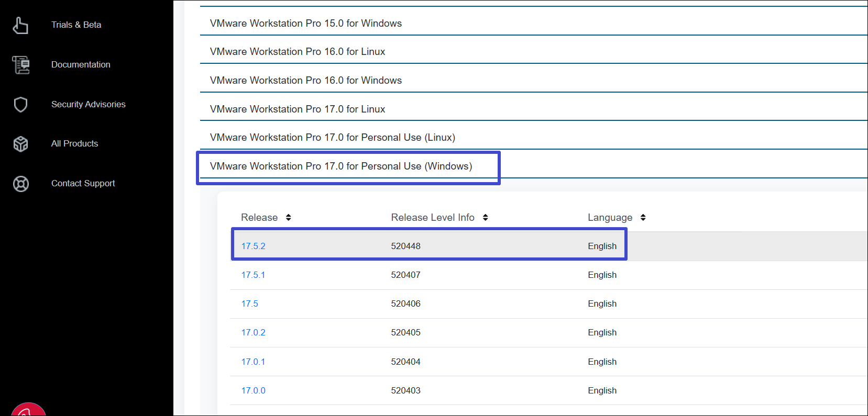Click the Documentation pages icon
The height and width of the screenshot is (416, 868).
coord(21,65)
